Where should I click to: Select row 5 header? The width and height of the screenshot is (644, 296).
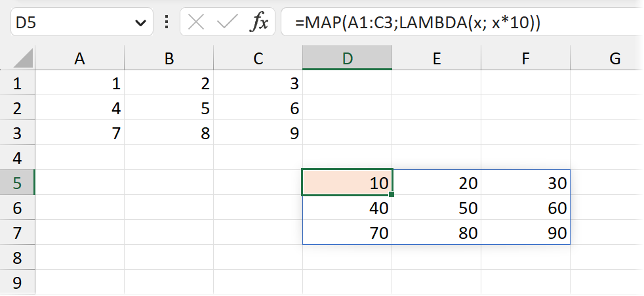tap(17, 183)
